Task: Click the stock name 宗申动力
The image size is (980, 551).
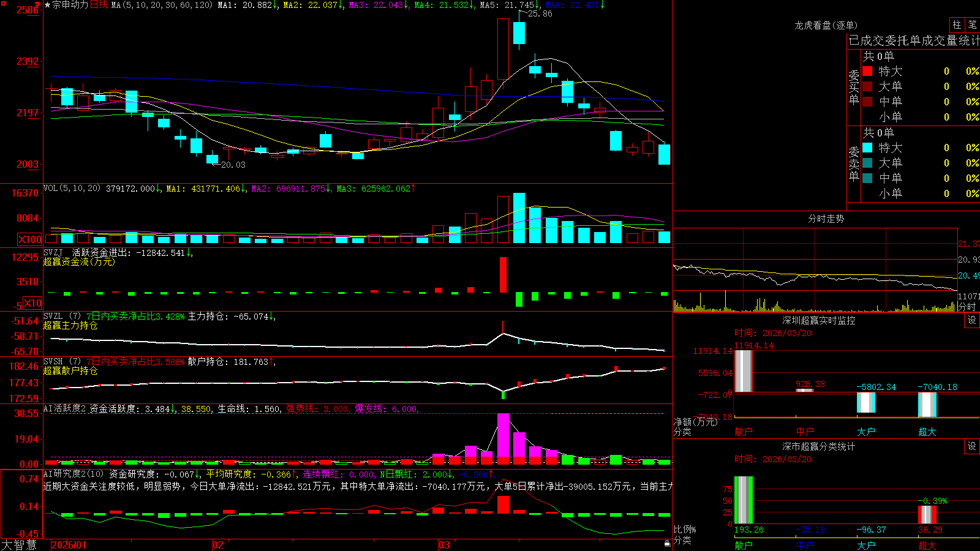Action: (70, 5)
